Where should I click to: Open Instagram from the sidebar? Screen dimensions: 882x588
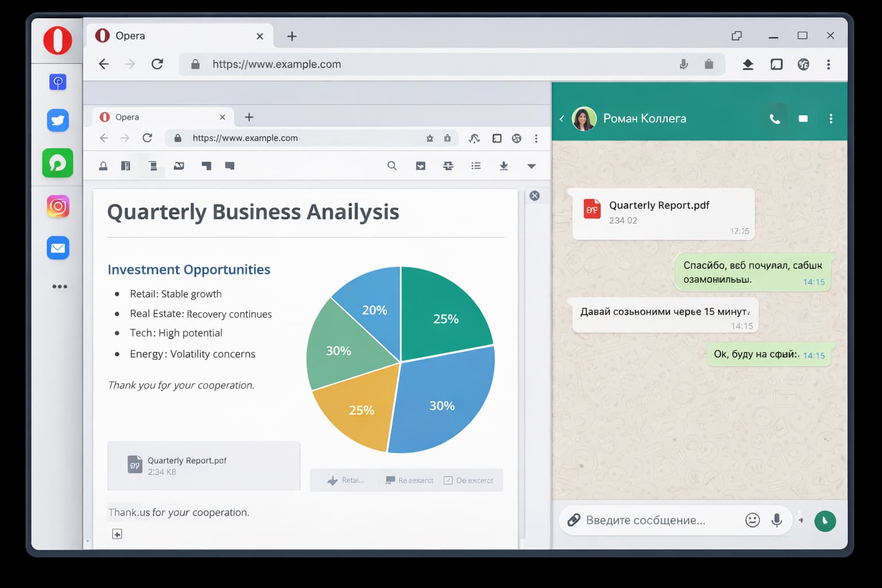click(58, 206)
